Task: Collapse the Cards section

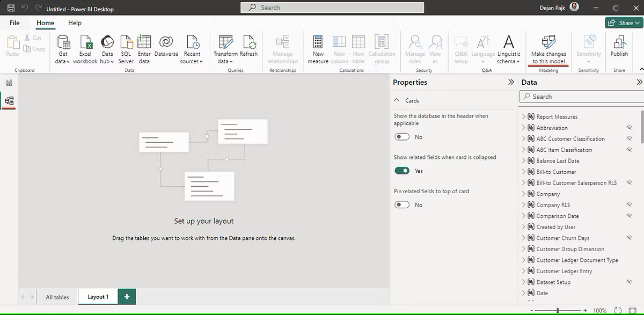Action: [397, 101]
